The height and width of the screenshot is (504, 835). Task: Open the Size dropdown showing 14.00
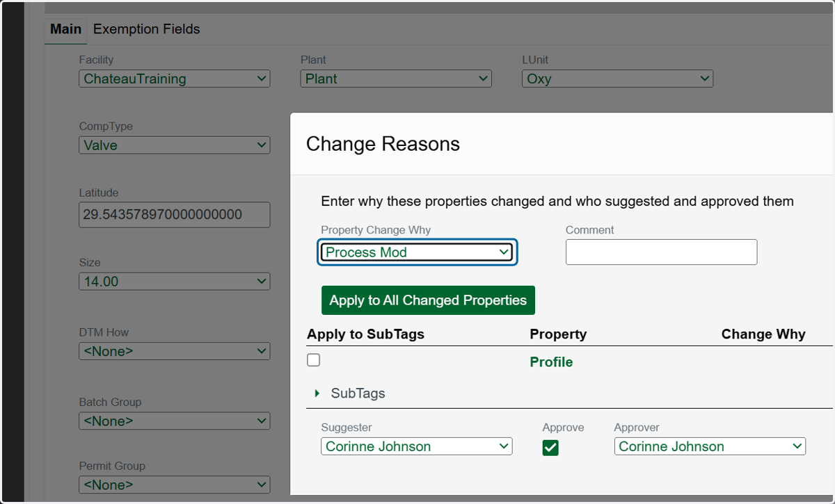[175, 282]
